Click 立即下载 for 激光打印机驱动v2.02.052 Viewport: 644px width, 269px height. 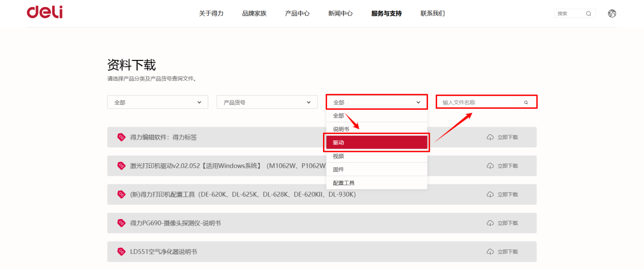coord(508,166)
